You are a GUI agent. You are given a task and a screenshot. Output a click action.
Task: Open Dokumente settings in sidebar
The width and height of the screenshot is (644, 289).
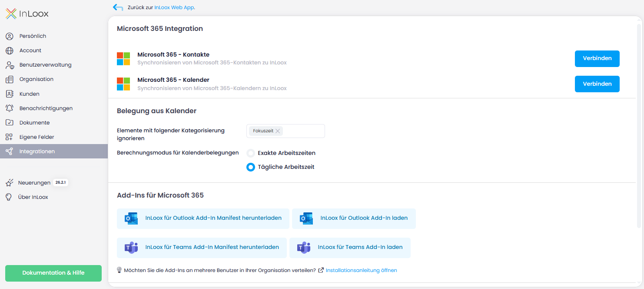click(54, 123)
